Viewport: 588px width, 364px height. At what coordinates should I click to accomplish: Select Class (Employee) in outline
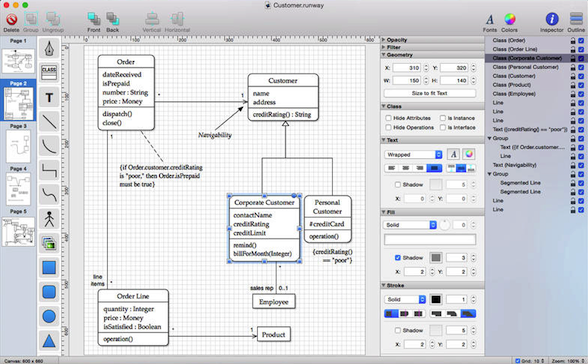(x=514, y=94)
